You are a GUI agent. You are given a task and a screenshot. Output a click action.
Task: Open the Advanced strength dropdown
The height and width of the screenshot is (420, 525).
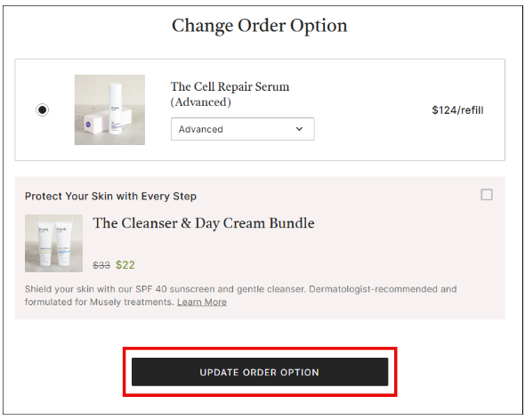pos(242,129)
